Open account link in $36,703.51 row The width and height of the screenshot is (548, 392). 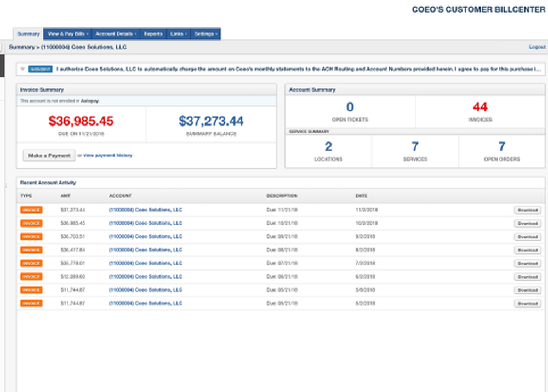[x=145, y=236]
